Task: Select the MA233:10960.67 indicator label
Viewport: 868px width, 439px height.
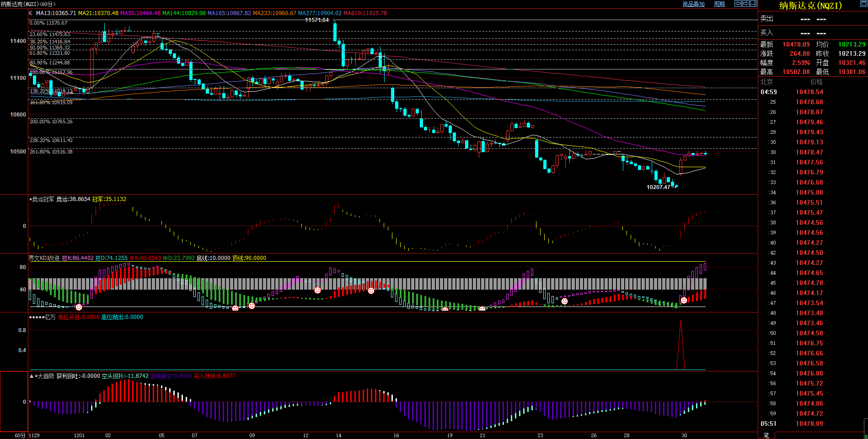Action: (274, 13)
